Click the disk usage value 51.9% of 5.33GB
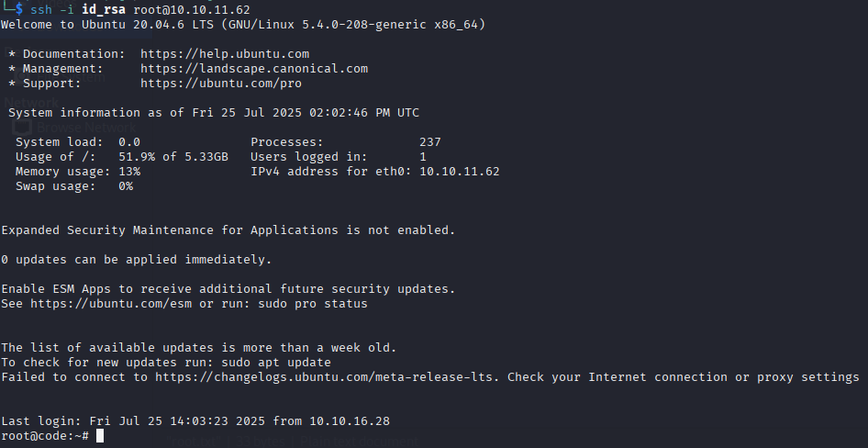Image resolution: width=868 pixels, height=448 pixels. click(x=173, y=157)
